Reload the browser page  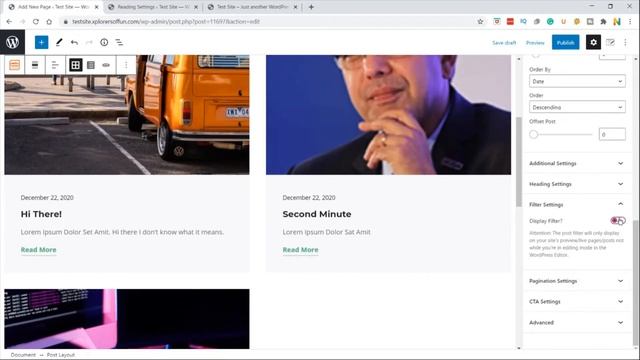point(36,22)
